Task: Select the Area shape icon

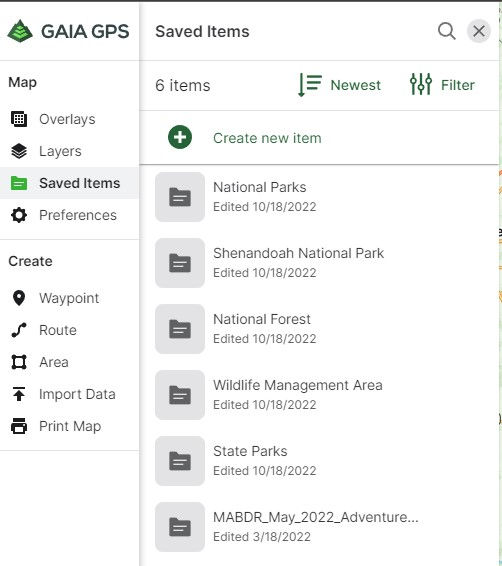Action: pos(19,362)
